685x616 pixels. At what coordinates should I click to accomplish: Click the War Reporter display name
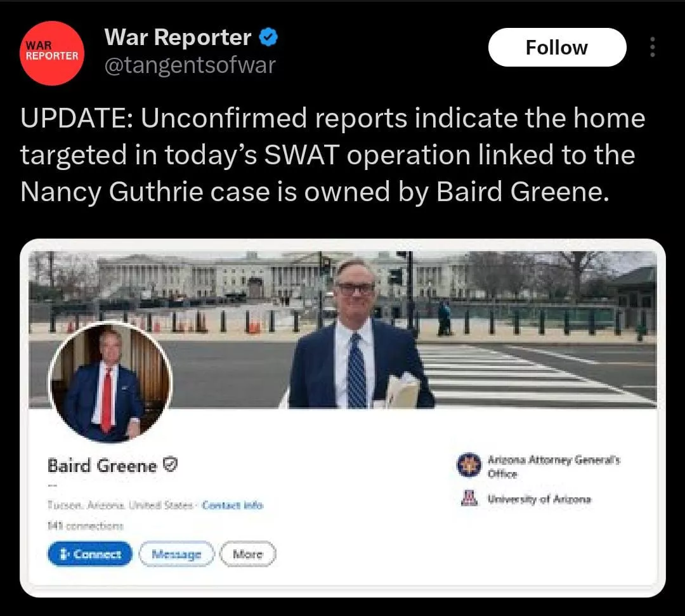178,37
